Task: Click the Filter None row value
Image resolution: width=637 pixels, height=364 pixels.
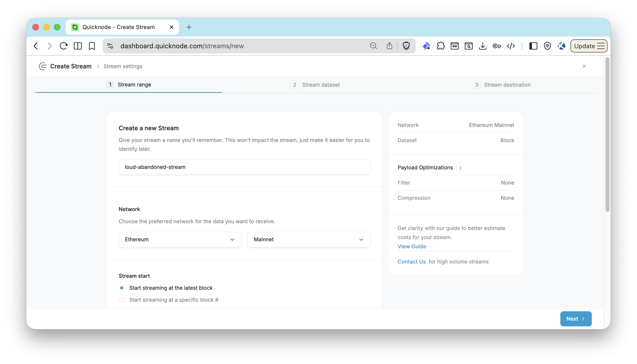Action: click(x=507, y=183)
